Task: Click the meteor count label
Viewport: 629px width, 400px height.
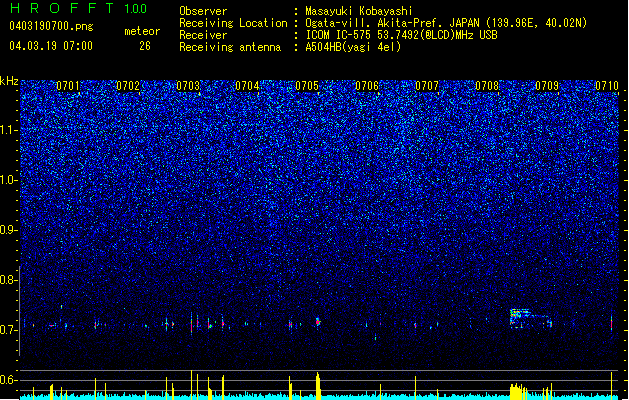Action: [x=142, y=31]
